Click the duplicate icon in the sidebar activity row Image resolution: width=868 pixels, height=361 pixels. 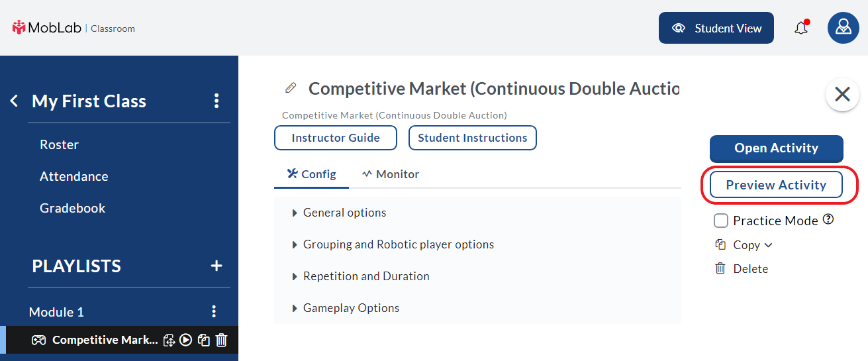tap(204, 340)
